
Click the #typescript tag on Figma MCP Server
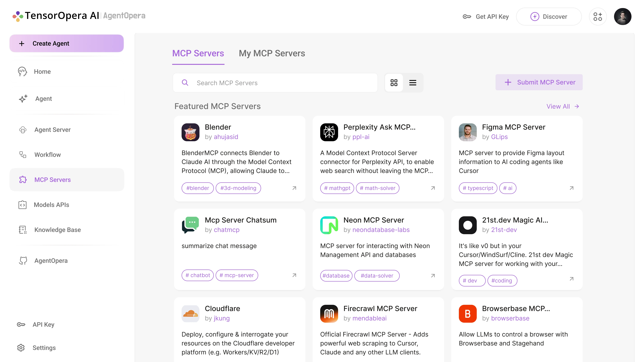pos(478,188)
